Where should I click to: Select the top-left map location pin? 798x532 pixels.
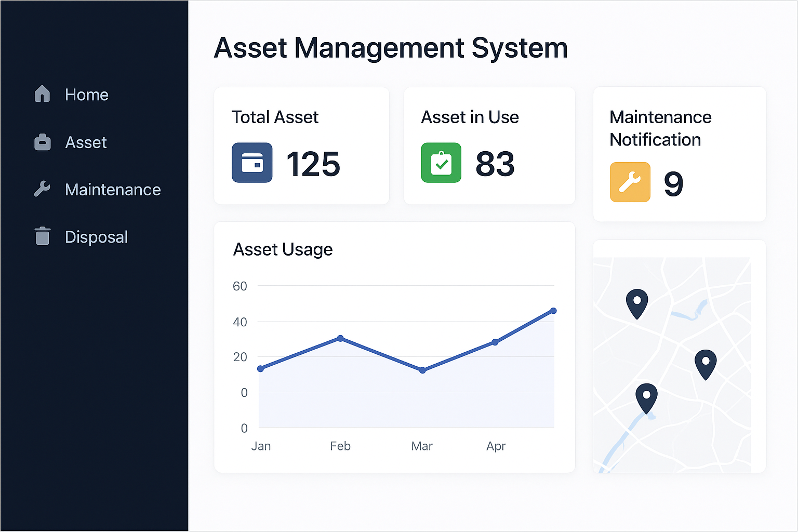click(636, 302)
